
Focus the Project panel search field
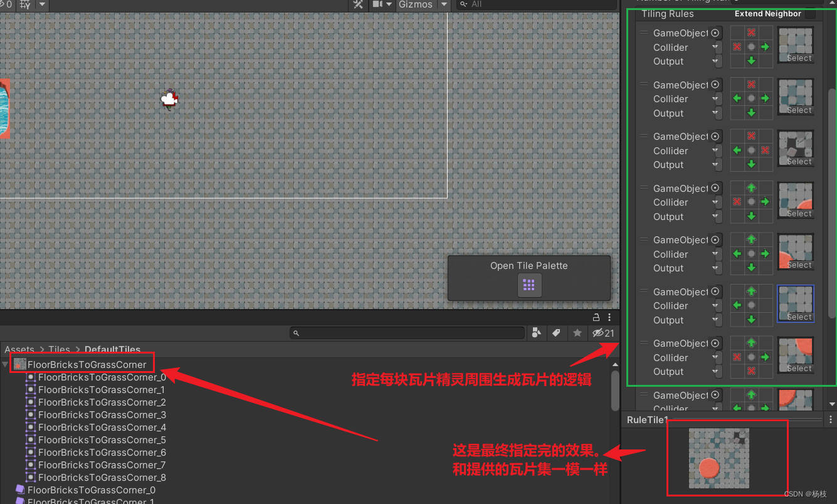click(408, 333)
